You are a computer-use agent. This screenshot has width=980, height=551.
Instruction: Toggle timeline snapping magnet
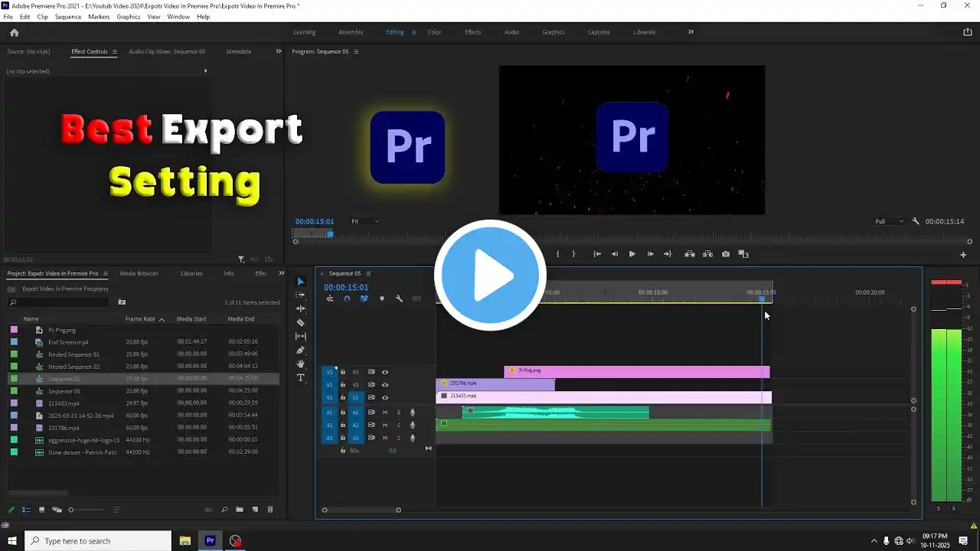click(347, 298)
